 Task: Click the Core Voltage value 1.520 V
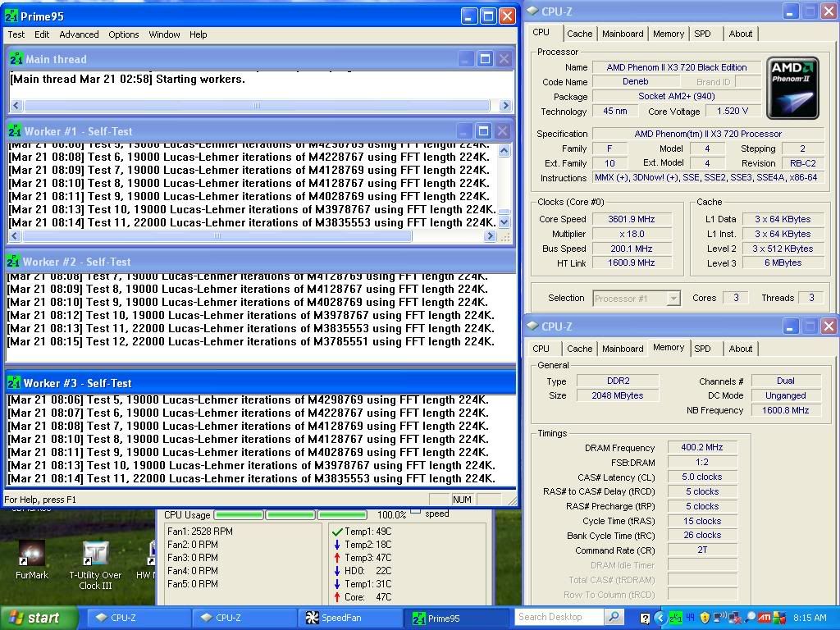[x=732, y=111]
